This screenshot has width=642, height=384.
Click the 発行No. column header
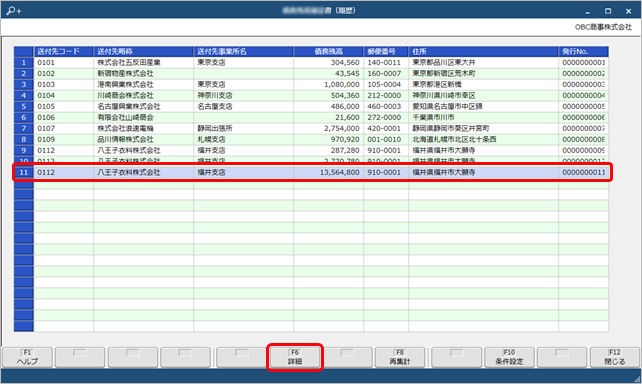pyautogui.click(x=583, y=52)
